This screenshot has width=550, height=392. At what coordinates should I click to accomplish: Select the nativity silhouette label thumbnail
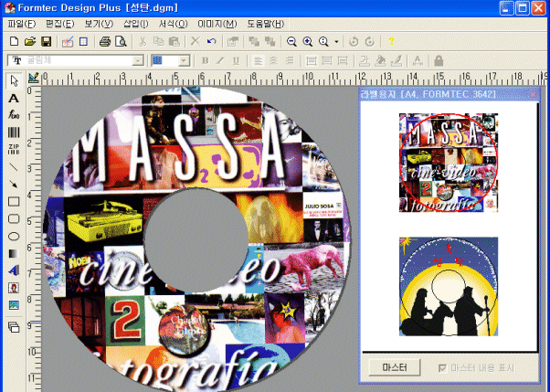click(x=449, y=286)
